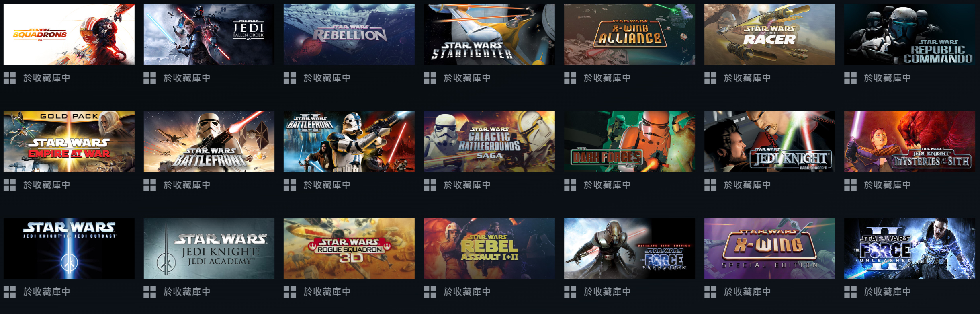Click the library label under Force Unleashed II
The width and height of the screenshot is (980, 314).
pos(887,292)
